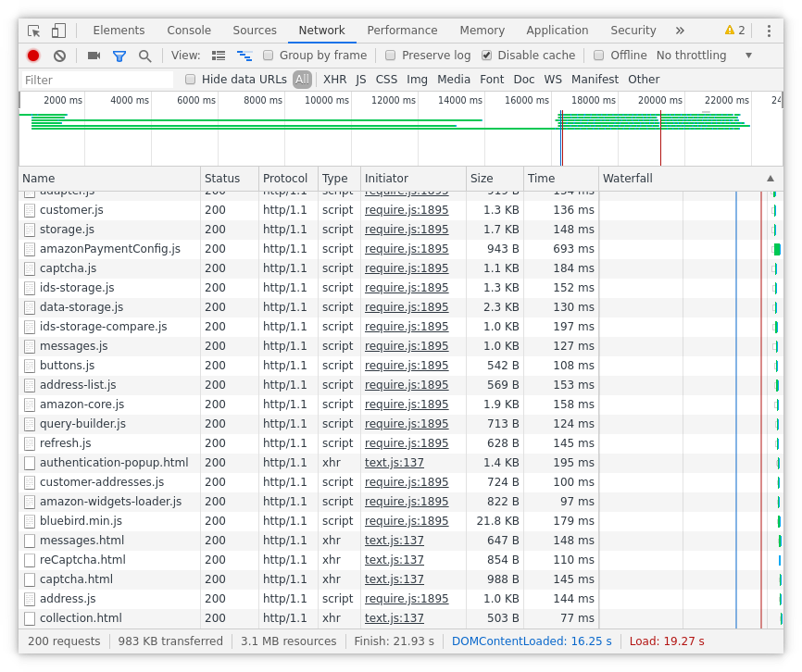Capture screenshots with the camera icon

pyautogui.click(x=93, y=55)
